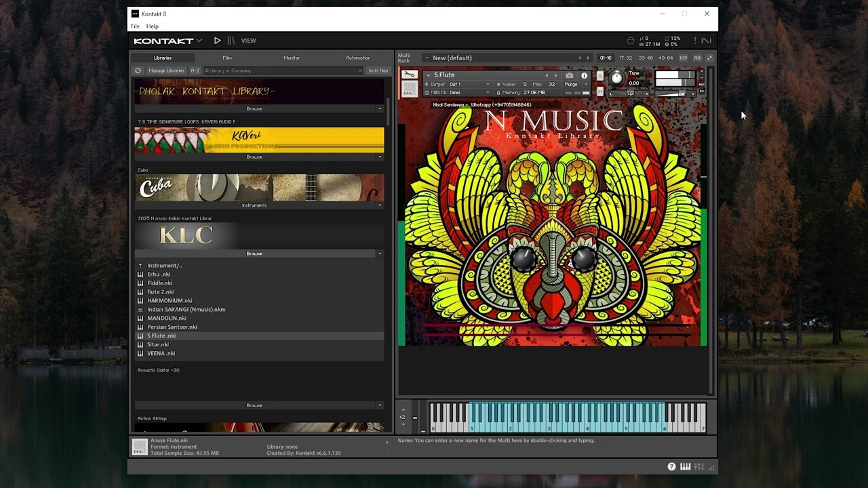Screen dimensions: 868x488
Task: Open the VIEW menu
Action: click(249, 41)
